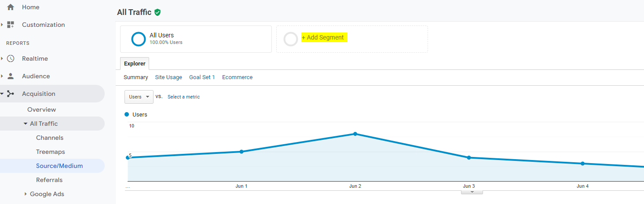This screenshot has height=204, width=644.
Task: Expand the Customization section arrow
Action: pyautogui.click(x=2, y=25)
